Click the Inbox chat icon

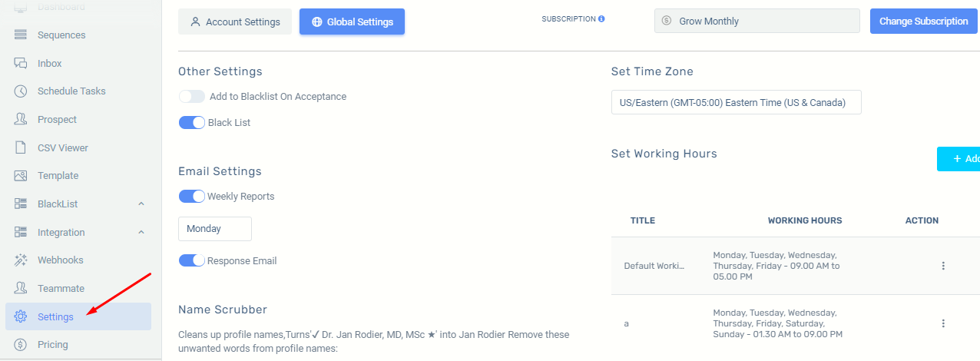pyautogui.click(x=21, y=63)
